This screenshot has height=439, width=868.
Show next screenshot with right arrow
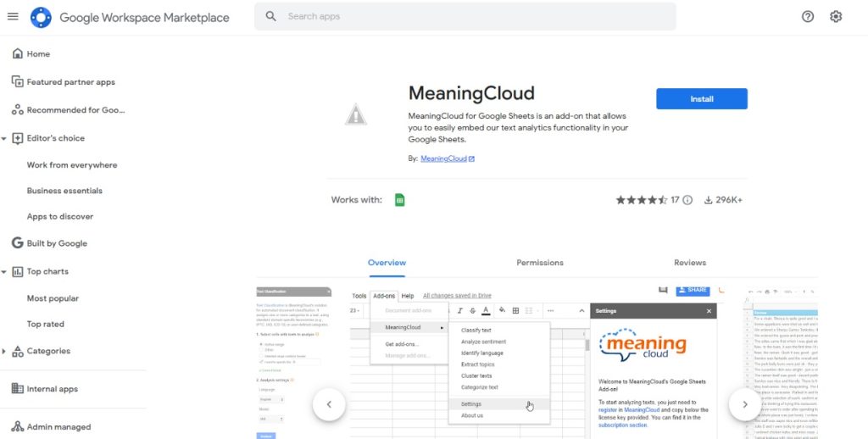[x=745, y=404]
